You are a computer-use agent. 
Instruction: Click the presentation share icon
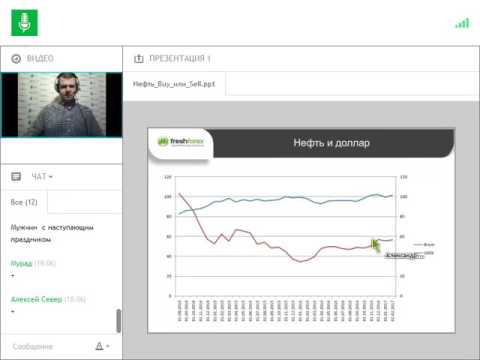pyautogui.click(x=139, y=59)
